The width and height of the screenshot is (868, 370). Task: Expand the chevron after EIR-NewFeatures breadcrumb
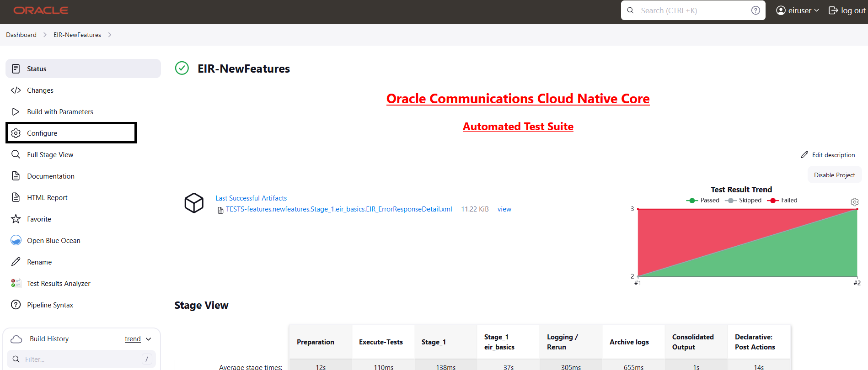110,35
